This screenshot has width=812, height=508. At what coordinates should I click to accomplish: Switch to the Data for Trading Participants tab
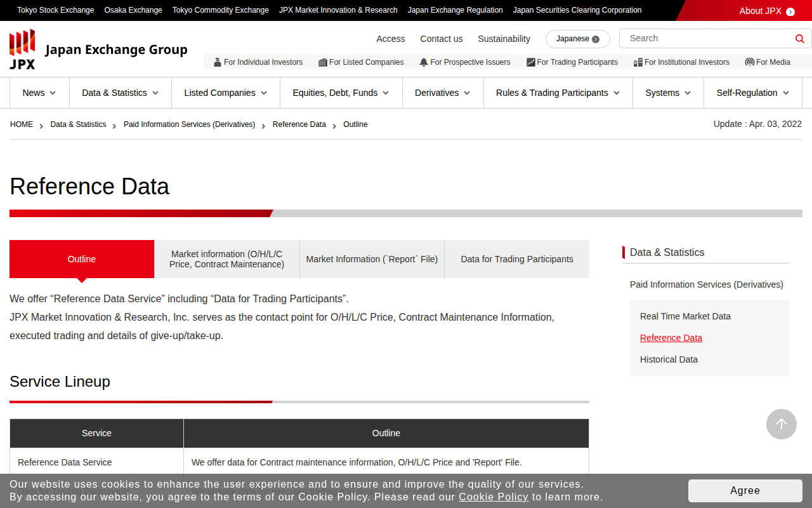[x=516, y=259]
